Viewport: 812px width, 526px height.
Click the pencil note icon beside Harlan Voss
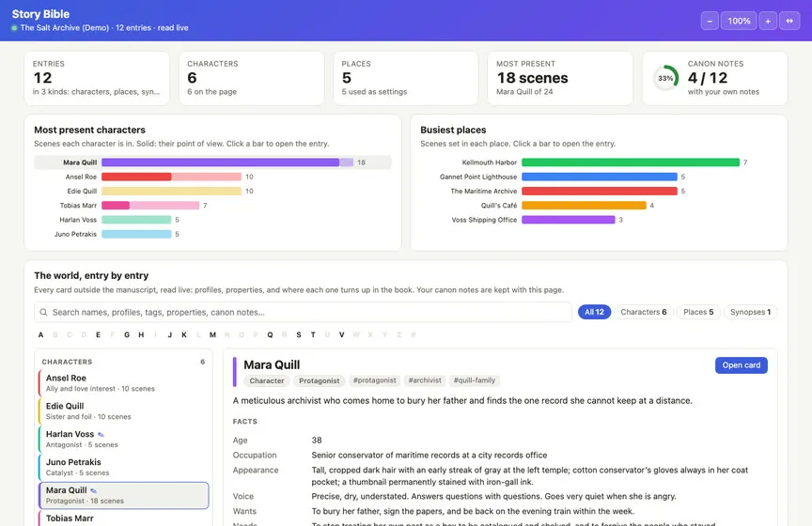click(101, 434)
